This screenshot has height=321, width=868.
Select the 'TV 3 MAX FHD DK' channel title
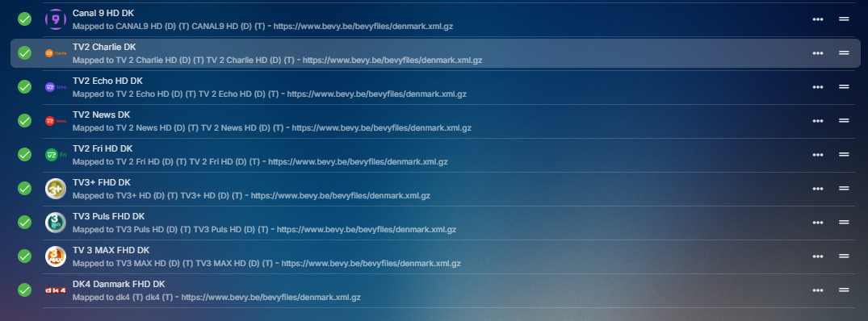click(x=111, y=250)
